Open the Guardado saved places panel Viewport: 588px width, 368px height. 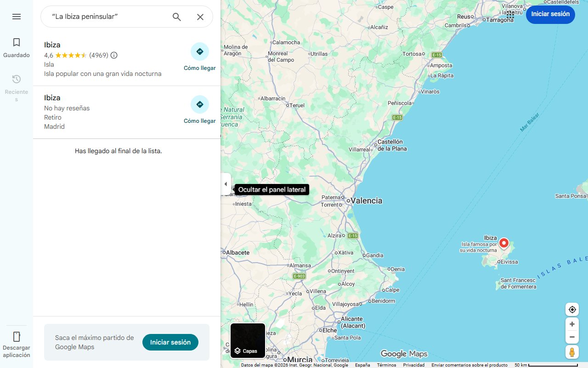[17, 48]
